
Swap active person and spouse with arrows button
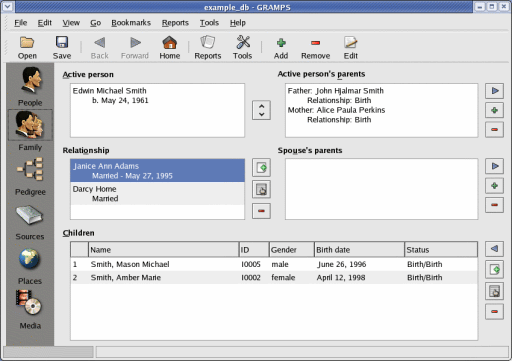(x=261, y=110)
